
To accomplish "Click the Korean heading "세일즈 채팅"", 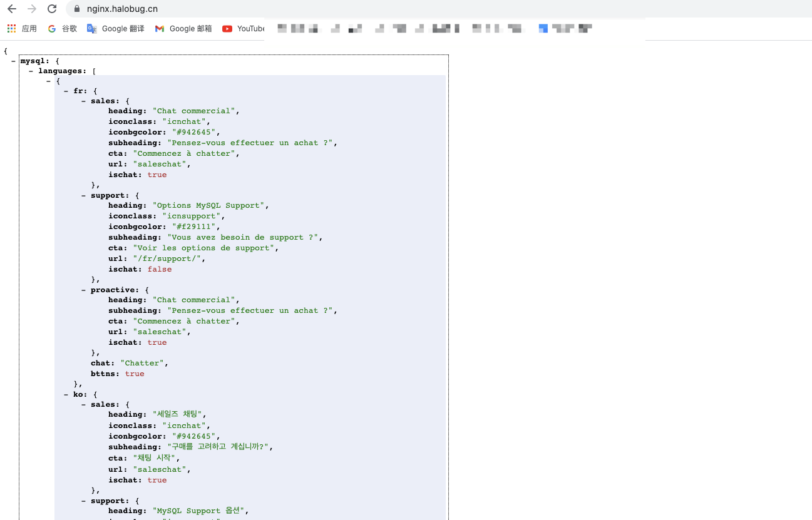I will pyautogui.click(x=177, y=414).
